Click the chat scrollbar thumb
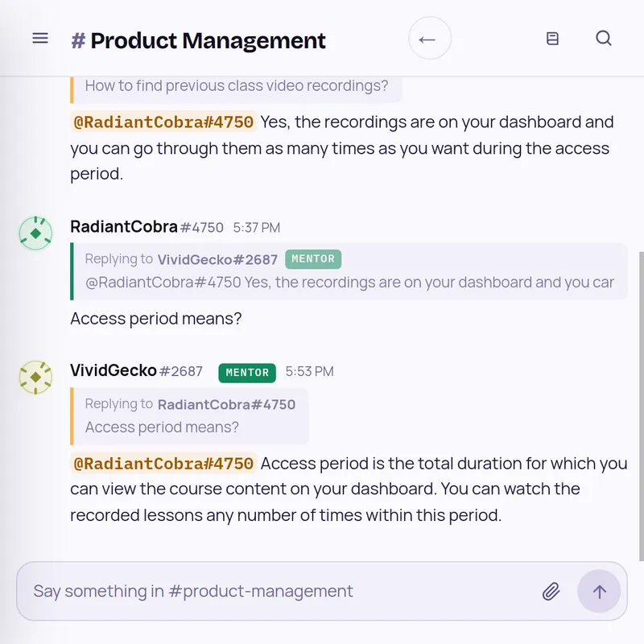Screen dimensions: 644x644 (641, 407)
